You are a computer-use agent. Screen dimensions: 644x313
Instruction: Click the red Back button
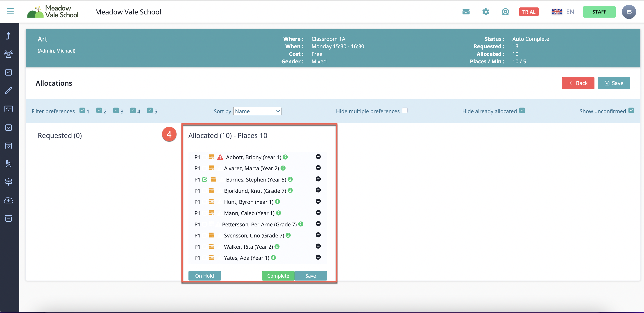click(x=578, y=83)
